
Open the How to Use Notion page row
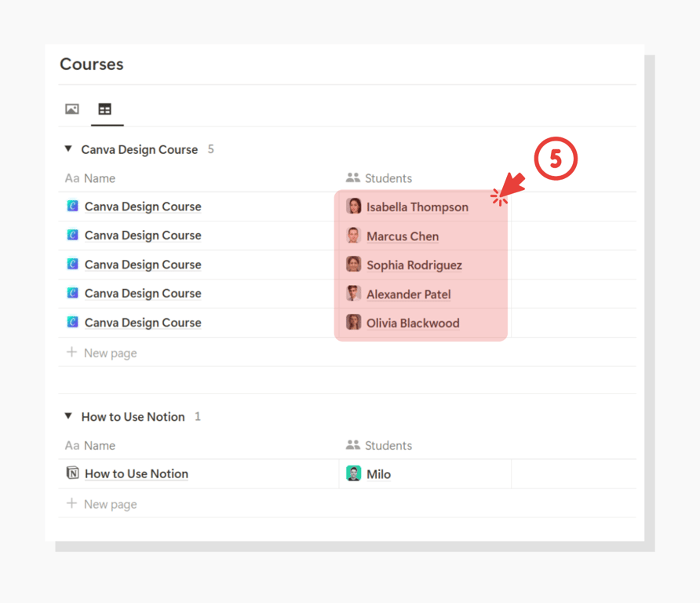137,473
